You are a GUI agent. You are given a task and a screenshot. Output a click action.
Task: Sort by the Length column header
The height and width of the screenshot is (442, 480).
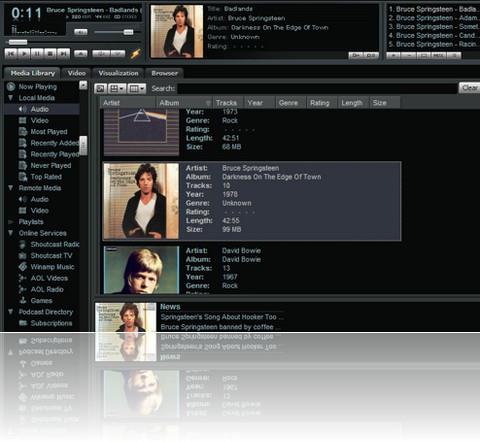[x=353, y=103]
